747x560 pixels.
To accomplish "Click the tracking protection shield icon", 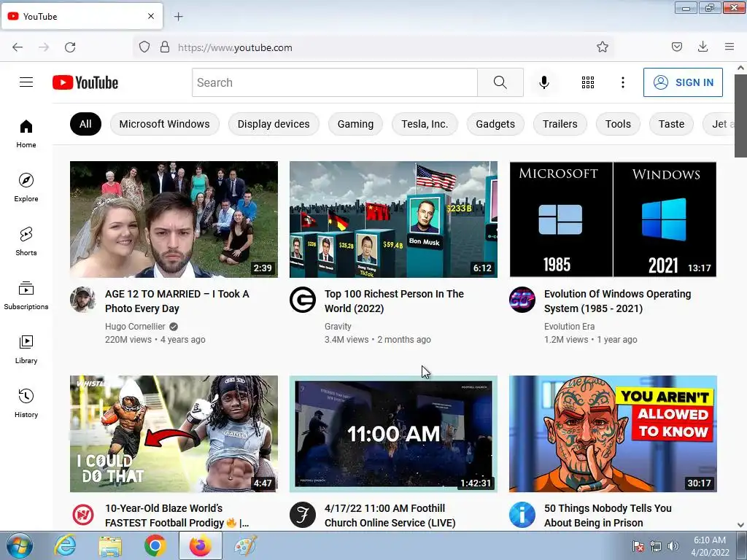I will [x=144, y=47].
